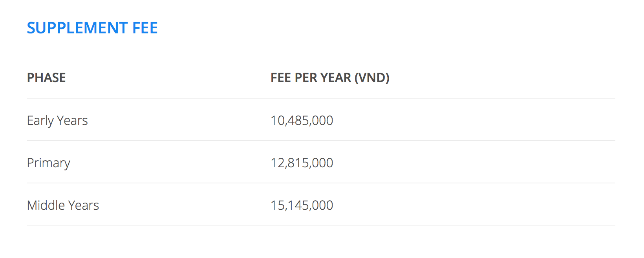
Task: Click the word FEE in the blue heading
Action: pyautogui.click(x=145, y=28)
